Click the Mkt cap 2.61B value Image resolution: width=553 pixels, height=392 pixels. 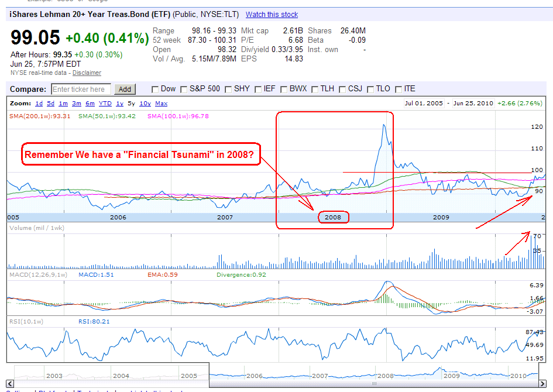click(x=293, y=30)
